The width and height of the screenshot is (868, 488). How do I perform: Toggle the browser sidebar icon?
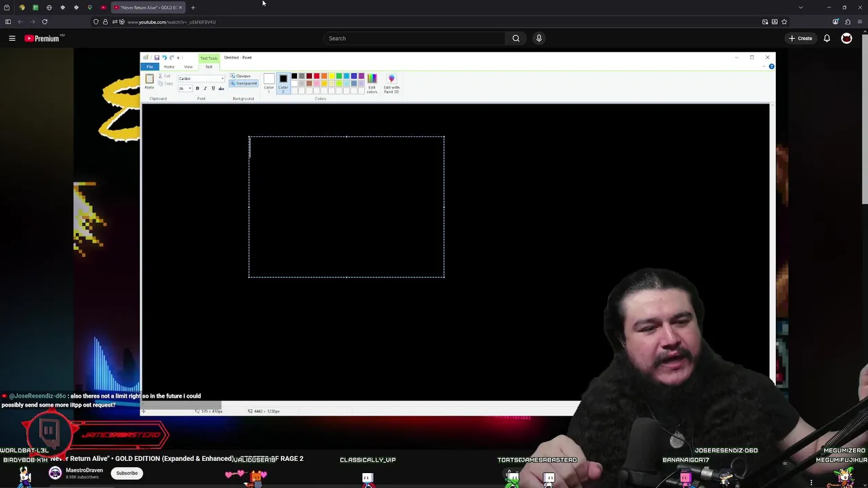click(8, 22)
